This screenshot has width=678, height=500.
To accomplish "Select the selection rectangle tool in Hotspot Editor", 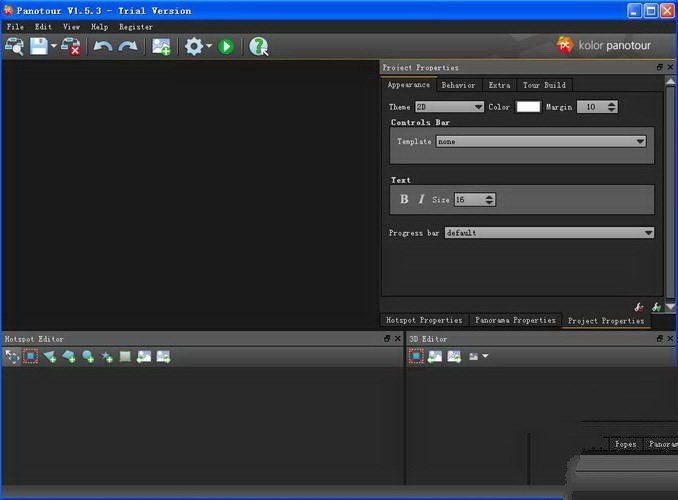I will (x=30, y=356).
